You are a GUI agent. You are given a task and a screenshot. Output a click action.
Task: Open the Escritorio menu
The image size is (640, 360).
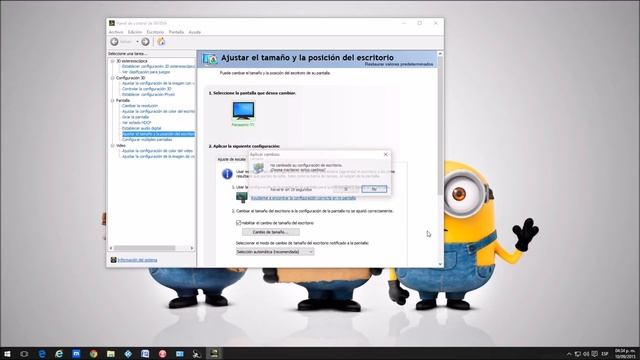point(155,32)
